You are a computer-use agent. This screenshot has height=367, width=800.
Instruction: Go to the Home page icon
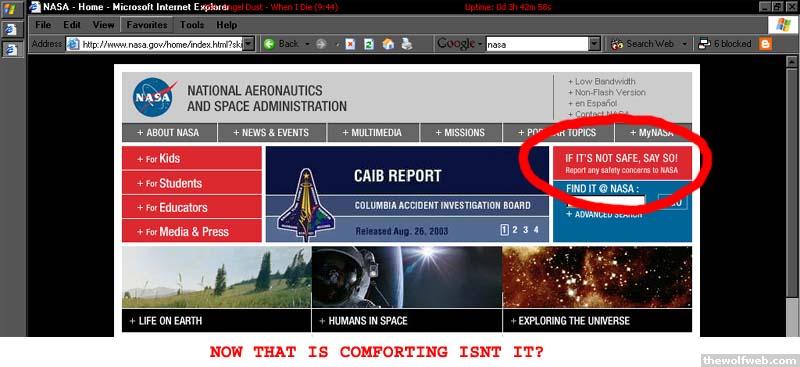(x=388, y=44)
